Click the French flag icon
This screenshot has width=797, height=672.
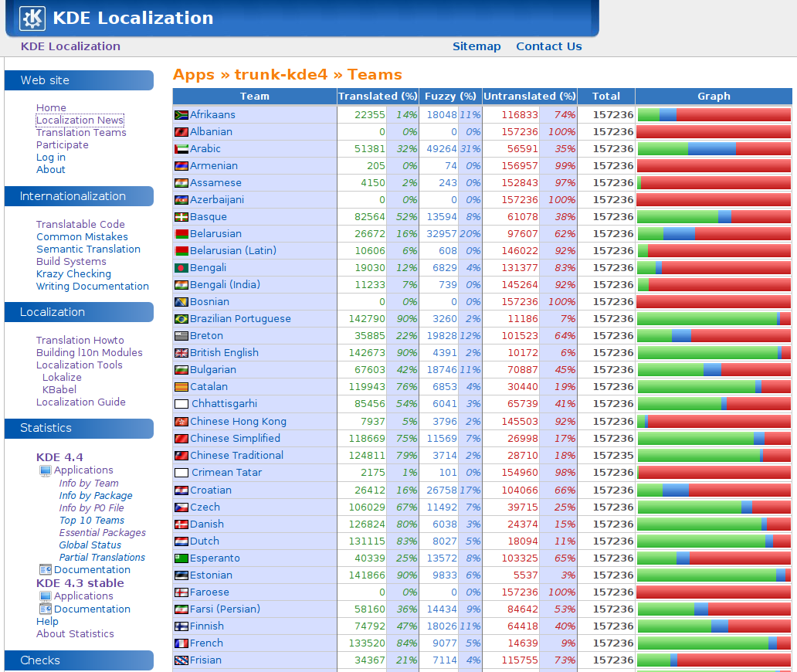(181, 643)
